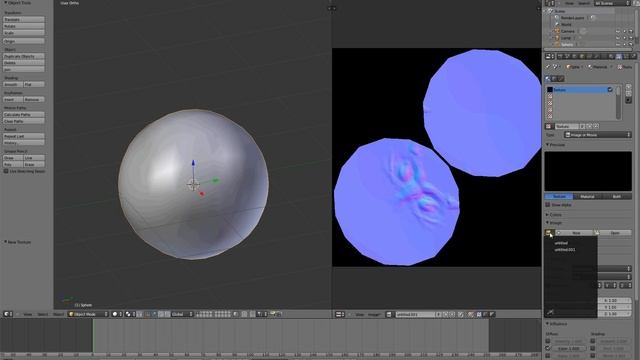Select the Material properties tab icon

point(611,56)
